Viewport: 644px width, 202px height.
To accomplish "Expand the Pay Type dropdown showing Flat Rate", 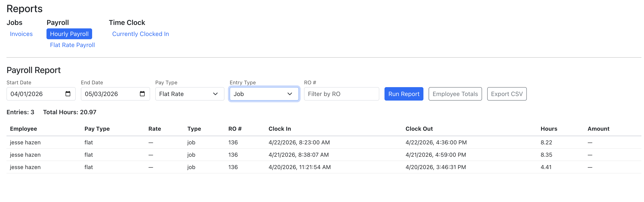I will pyautogui.click(x=190, y=94).
